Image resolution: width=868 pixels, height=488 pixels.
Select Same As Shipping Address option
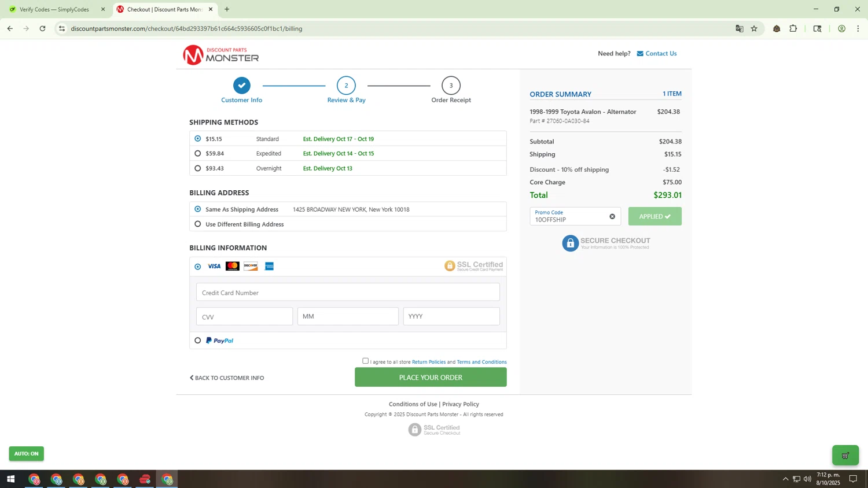coord(198,209)
